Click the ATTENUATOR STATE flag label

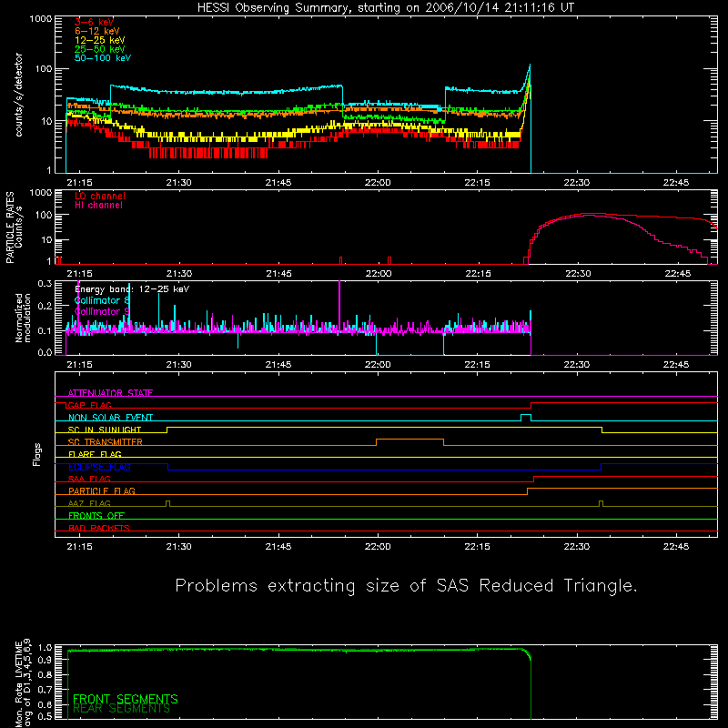[110, 393]
